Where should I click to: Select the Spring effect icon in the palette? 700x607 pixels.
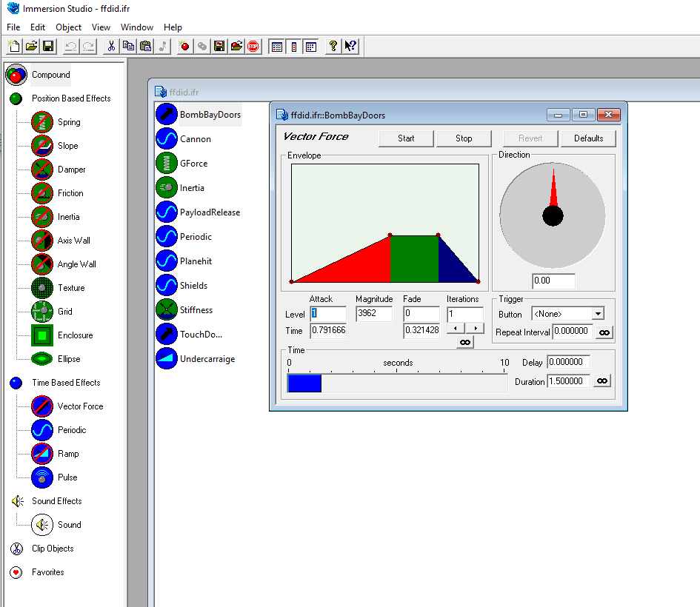pyautogui.click(x=42, y=122)
